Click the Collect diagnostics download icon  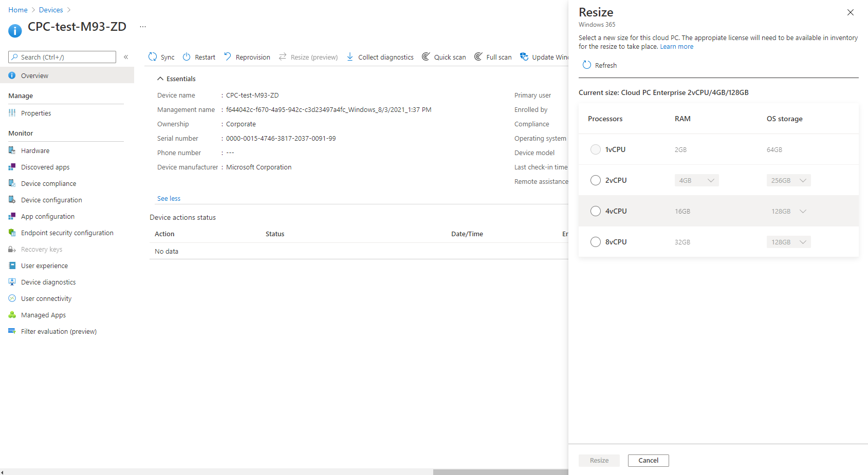(x=350, y=57)
